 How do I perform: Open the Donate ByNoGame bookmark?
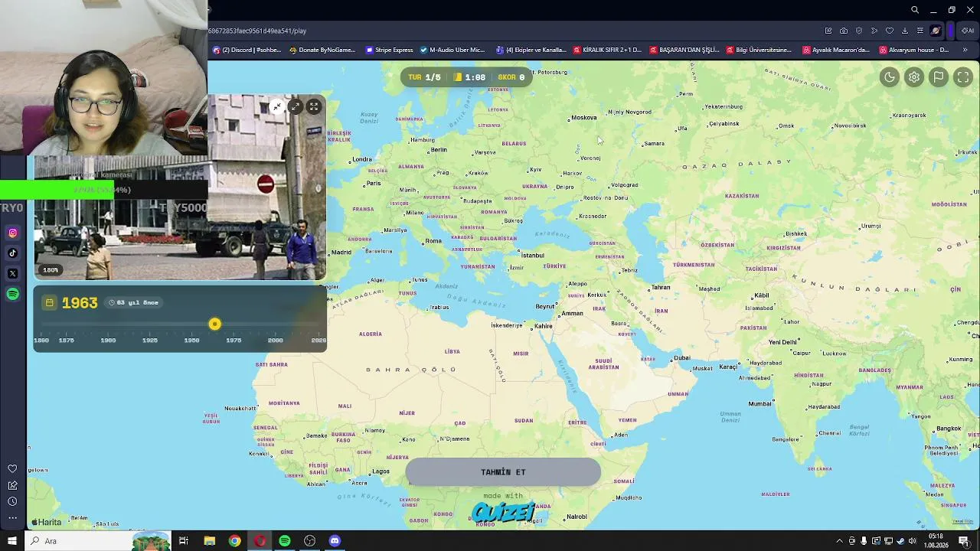coord(322,50)
